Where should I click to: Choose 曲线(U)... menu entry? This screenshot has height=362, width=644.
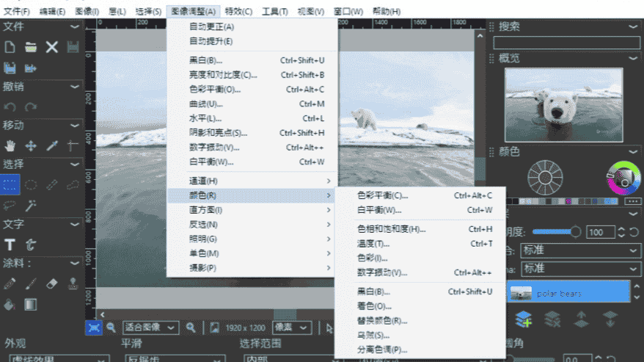pos(252,104)
